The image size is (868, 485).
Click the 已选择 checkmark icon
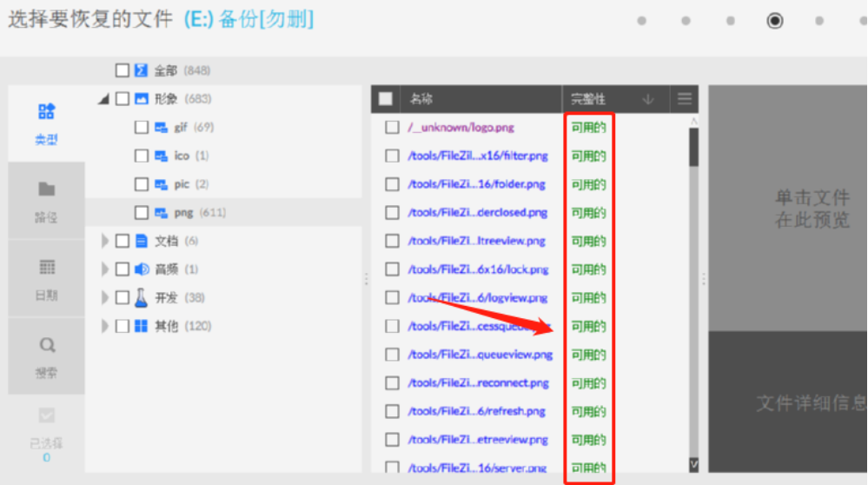[x=47, y=415]
